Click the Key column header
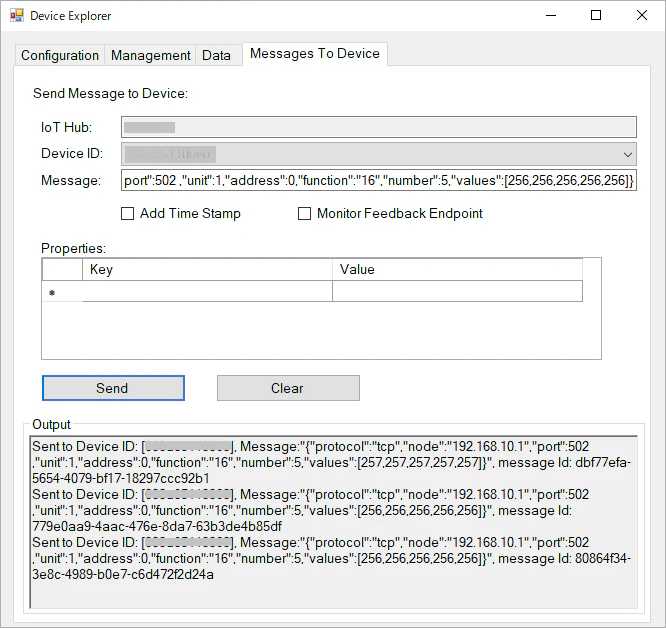666x628 pixels. [207, 270]
